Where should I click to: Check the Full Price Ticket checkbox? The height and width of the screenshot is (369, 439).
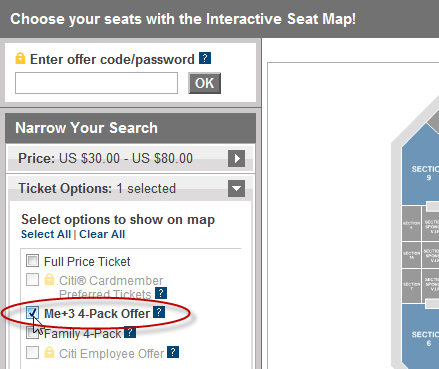click(32, 261)
